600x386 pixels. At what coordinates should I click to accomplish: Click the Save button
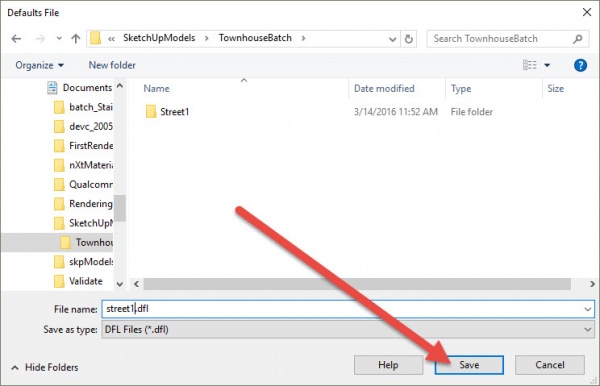469,365
